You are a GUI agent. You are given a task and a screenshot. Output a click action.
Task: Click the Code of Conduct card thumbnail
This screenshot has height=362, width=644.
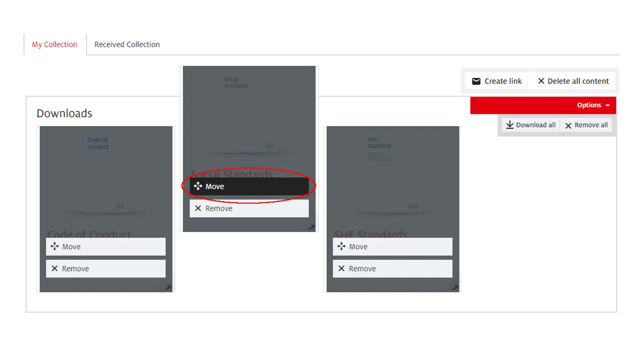coord(105,177)
